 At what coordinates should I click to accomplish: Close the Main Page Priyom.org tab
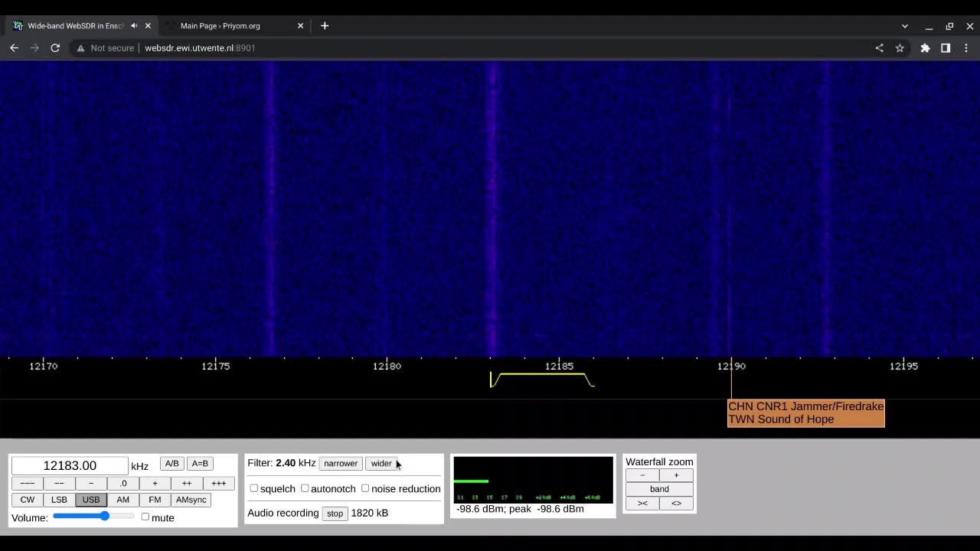[x=300, y=25]
